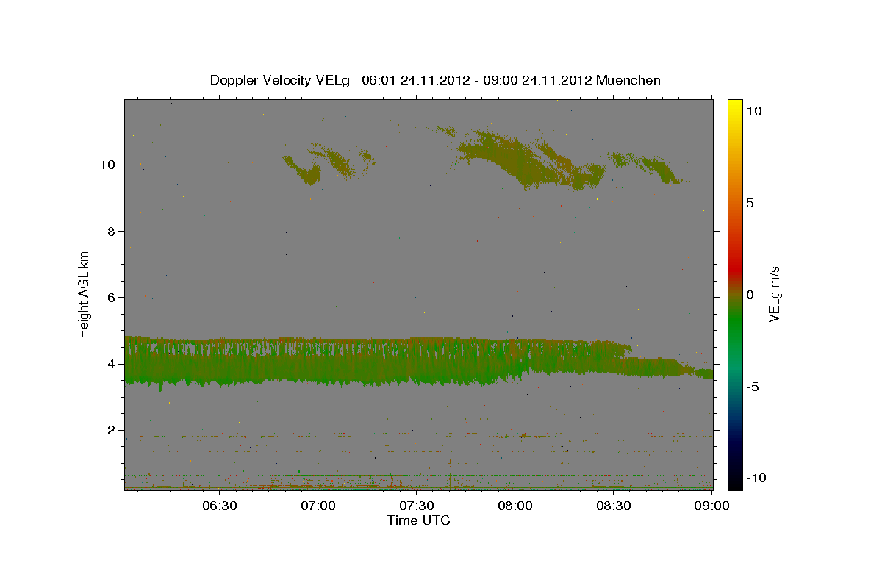
Task: Click the colorbar dark bottom at -10 m/s
Action: pyautogui.click(x=735, y=478)
